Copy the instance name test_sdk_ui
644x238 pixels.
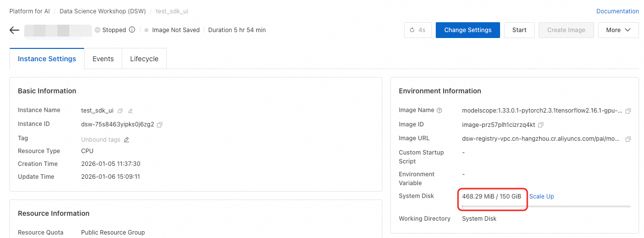(x=120, y=111)
